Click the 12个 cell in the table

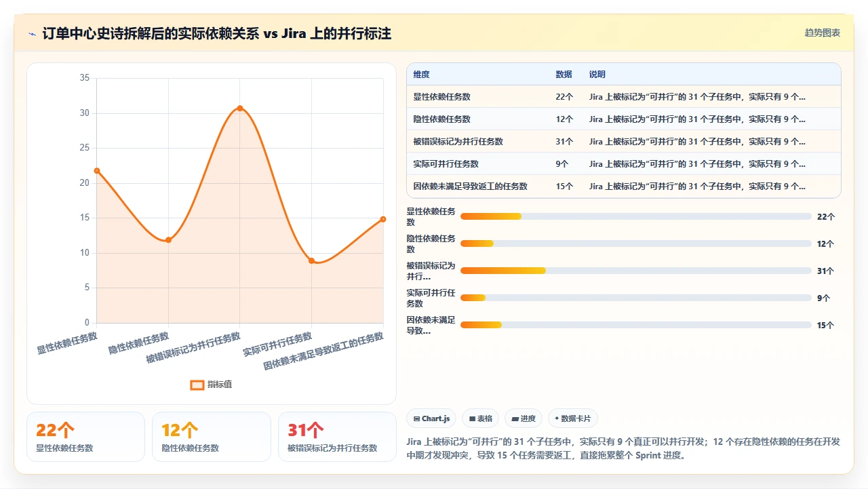pyautogui.click(x=564, y=119)
